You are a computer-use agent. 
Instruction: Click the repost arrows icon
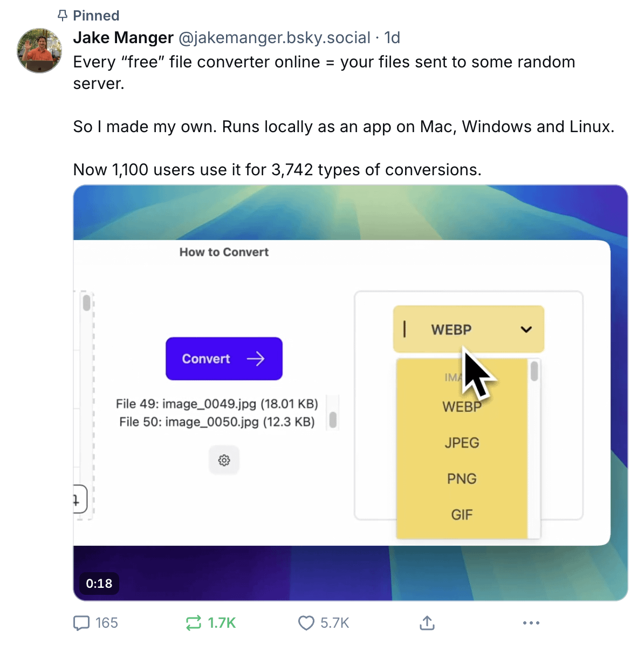click(x=194, y=623)
